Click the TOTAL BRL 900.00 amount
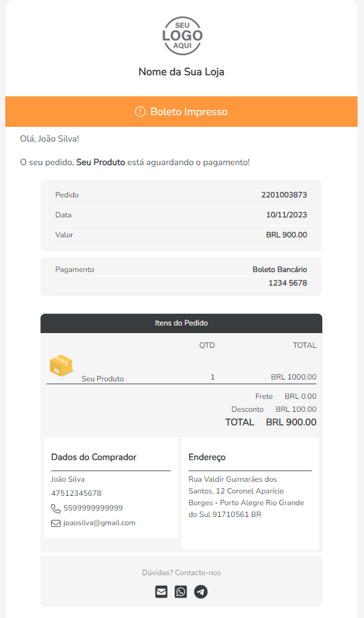This screenshot has width=364, height=618. point(291,422)
